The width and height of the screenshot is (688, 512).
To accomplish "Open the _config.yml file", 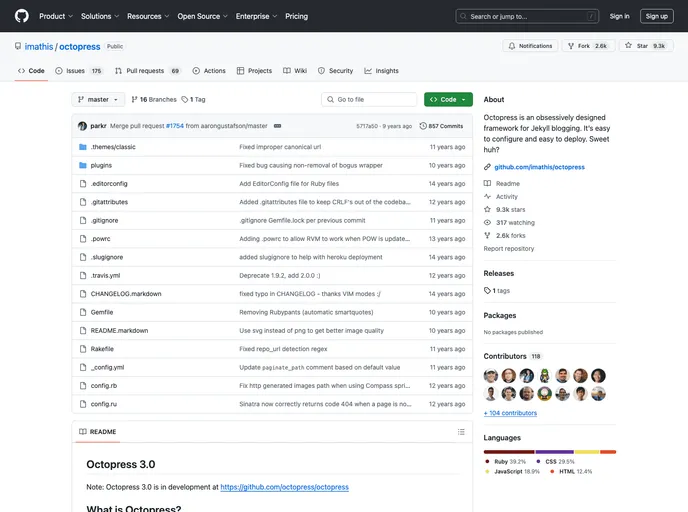I will click(108, 368).
